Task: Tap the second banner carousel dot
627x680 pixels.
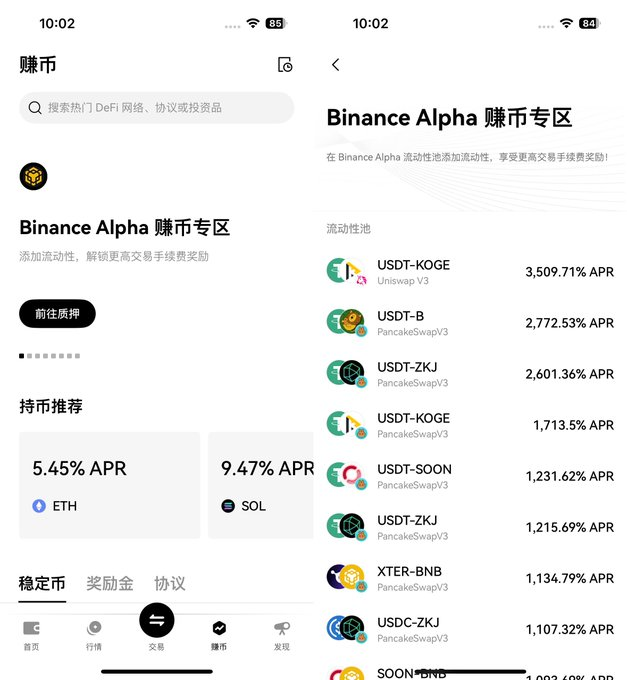Action: pyautogui.click(x=29, y=356)
